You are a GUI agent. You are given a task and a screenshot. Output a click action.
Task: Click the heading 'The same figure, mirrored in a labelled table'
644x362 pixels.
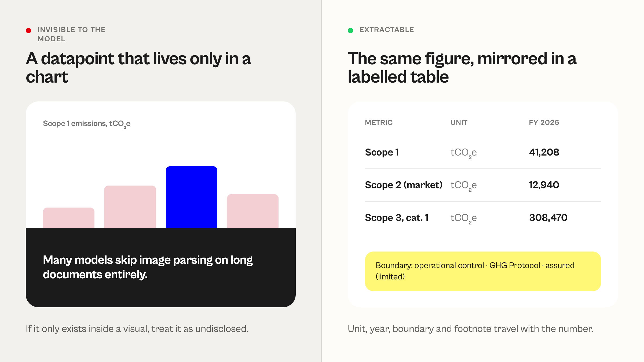pyautogui.click(x=462, y=68)
